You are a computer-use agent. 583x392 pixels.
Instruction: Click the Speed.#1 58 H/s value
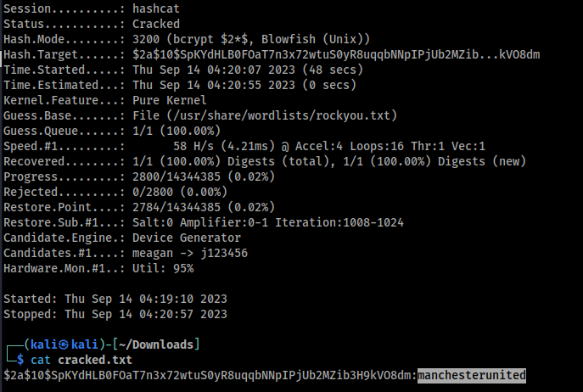click(x=193, y=146)
